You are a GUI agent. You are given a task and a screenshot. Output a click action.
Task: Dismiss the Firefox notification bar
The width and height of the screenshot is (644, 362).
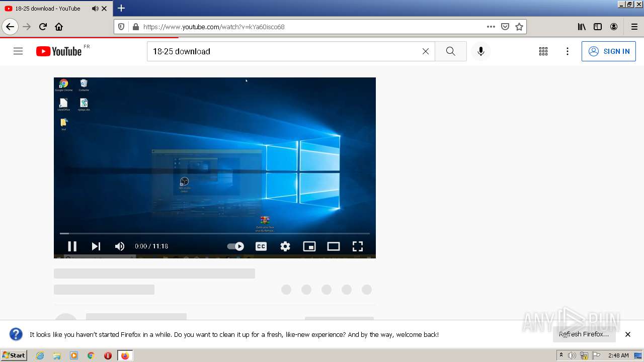[628, 334]
